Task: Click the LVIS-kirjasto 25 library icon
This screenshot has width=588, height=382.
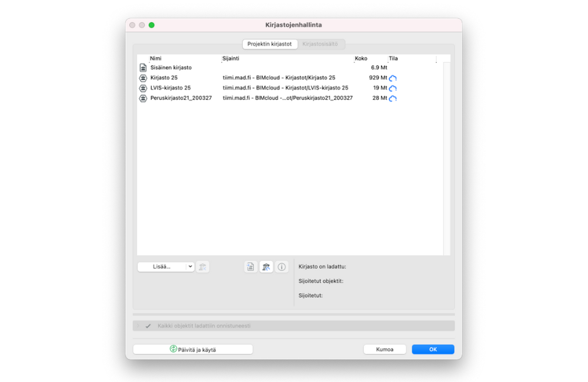Action: tap(143, 88)
